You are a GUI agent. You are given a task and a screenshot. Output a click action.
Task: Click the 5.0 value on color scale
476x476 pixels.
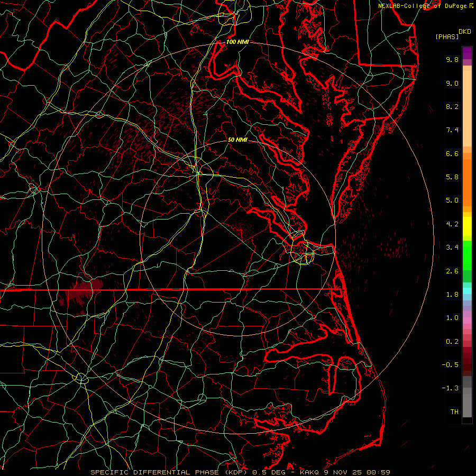[452, 200]
